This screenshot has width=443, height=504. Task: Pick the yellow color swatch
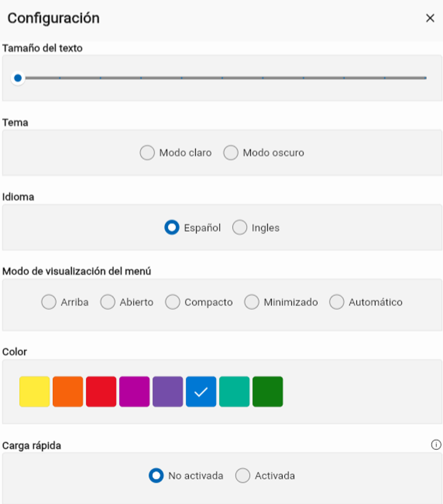pyautogui.click(x=34, y=392)
